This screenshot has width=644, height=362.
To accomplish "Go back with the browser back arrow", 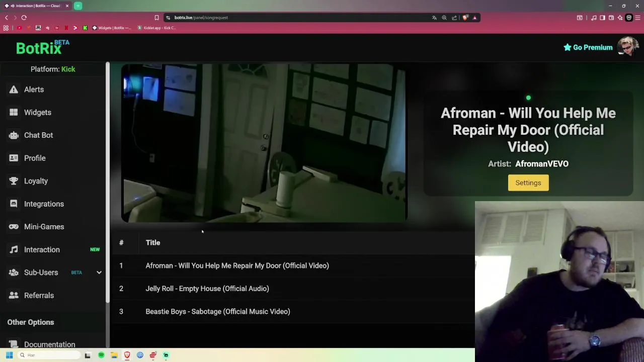I will tap(6, 18).
